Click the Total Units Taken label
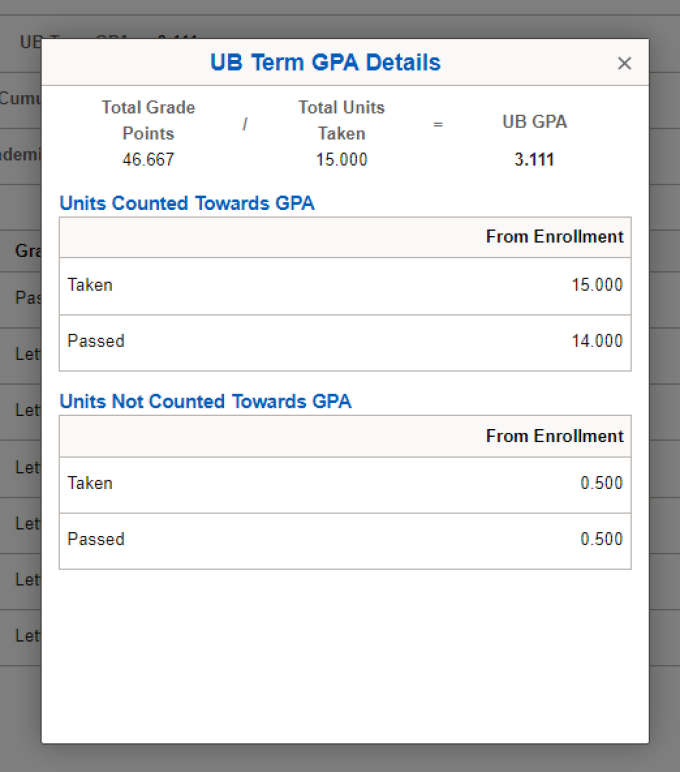This screenshot has height=772, width=680. pyautogui.click(x=341, y=120)
